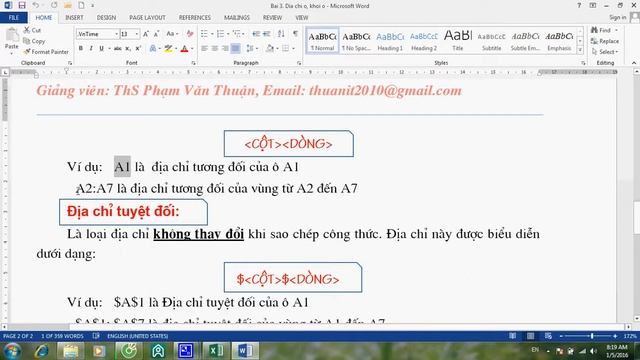Open the multilevel list dropdown
The width and height of the screenshot is (640, 360).
[x=243, y=34]
